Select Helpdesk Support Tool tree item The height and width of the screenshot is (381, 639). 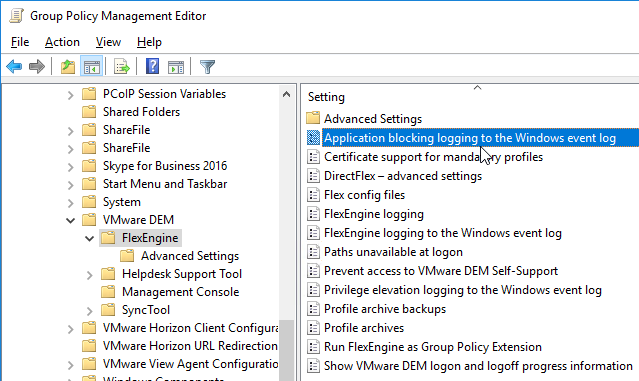pyautogui.click(x=182, y=274)
